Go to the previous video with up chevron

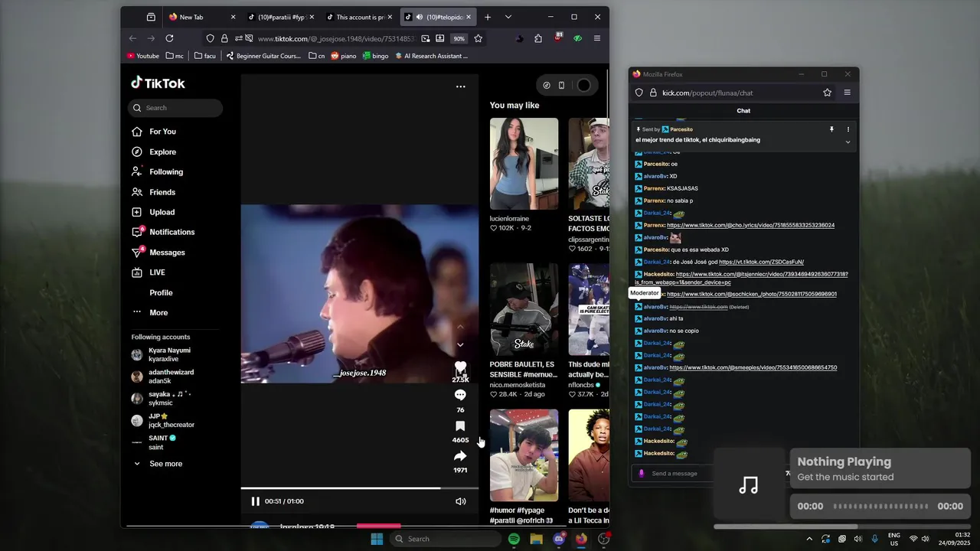[x=460, y=327]
